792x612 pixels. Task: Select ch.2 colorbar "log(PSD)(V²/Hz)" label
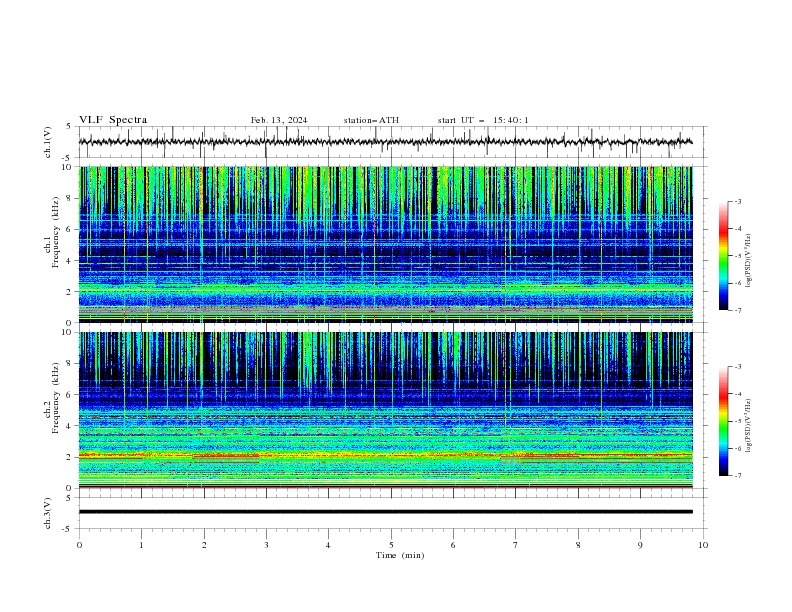point(748,425)
